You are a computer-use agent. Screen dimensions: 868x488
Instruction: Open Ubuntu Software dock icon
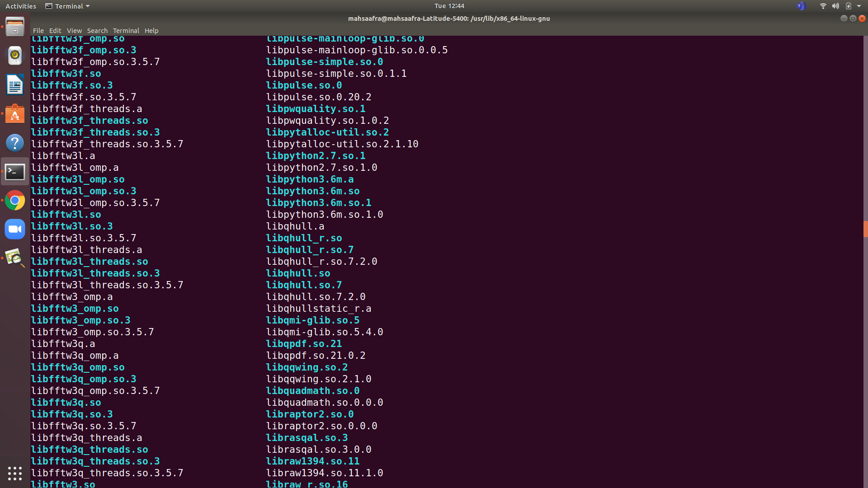point(14,114)
